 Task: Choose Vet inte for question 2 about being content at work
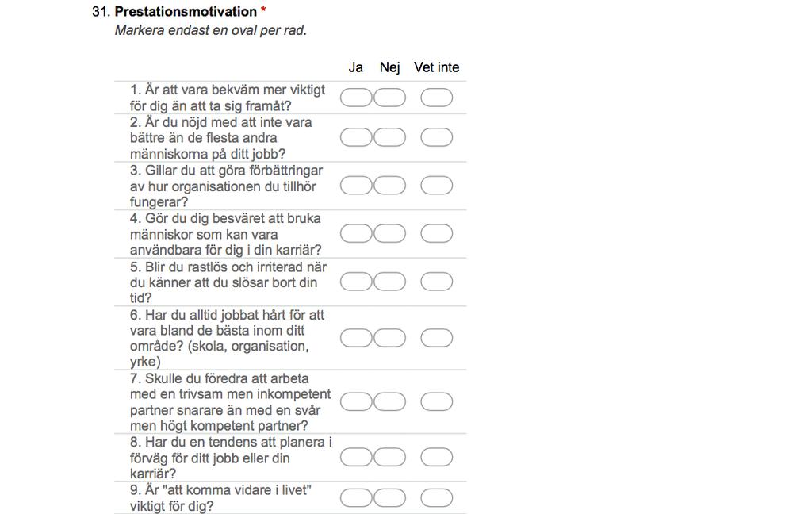(x=437, y=137)
